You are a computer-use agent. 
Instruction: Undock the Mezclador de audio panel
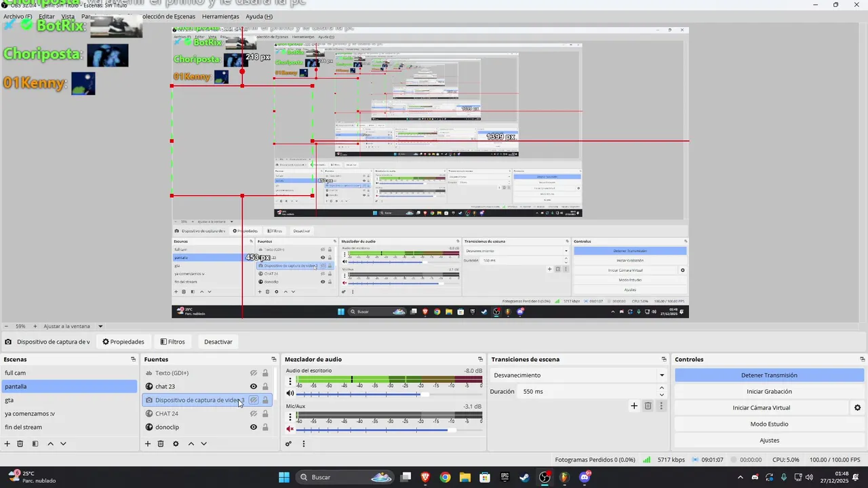point(480,359)
